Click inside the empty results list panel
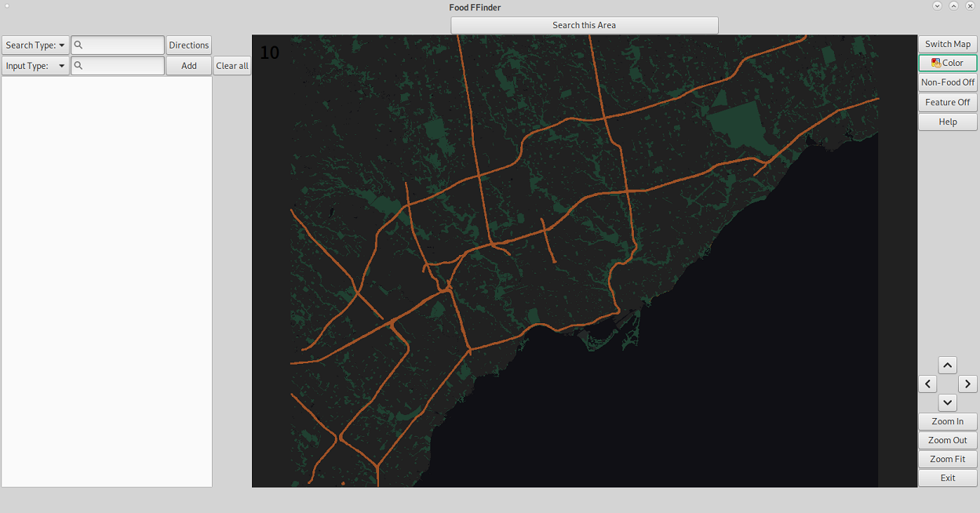The image size is (980, 513). (x=107, y=282)
